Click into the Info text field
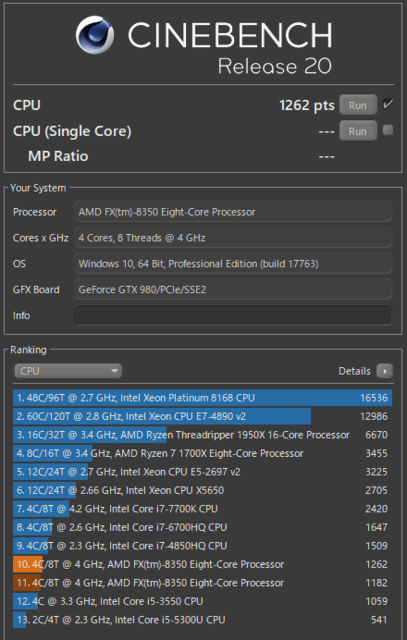 coord(233,316)
